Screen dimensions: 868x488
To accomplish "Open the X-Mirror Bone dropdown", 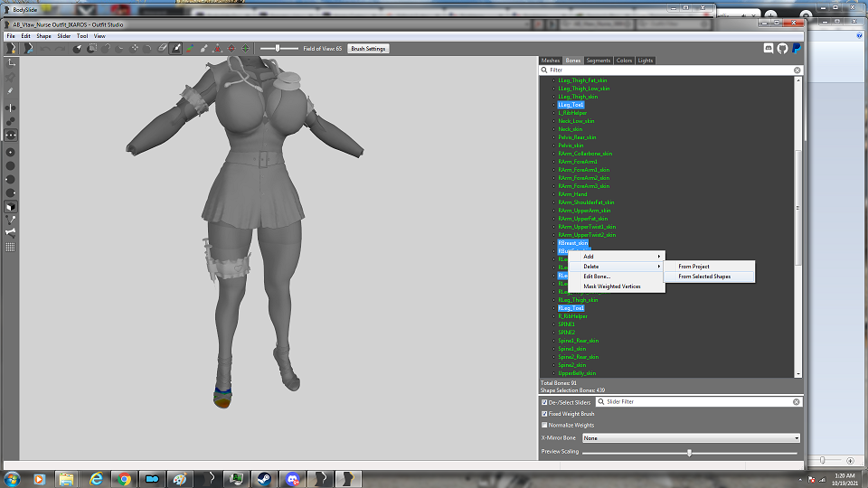I will (691, 438).
